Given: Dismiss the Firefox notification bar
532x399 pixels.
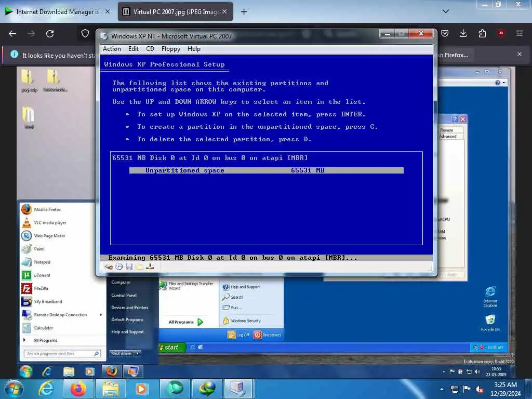Looking at the screenshot, I should point(520,54).
